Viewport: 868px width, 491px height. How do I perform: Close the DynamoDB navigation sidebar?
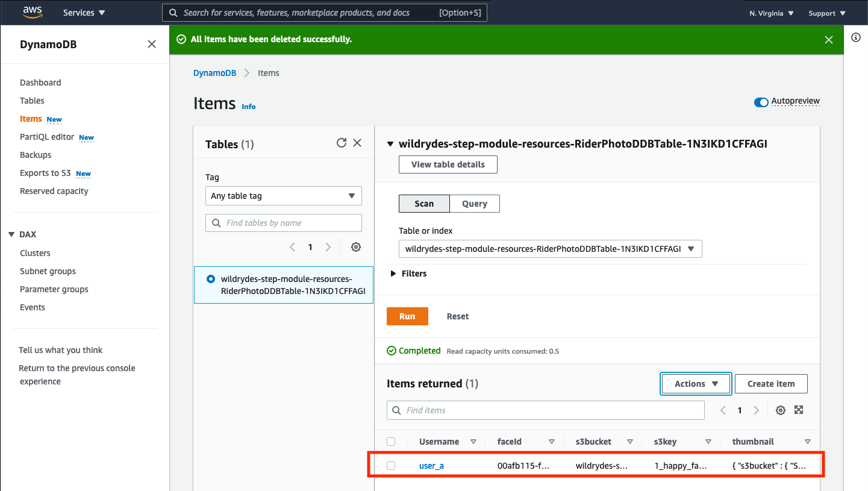152,44
